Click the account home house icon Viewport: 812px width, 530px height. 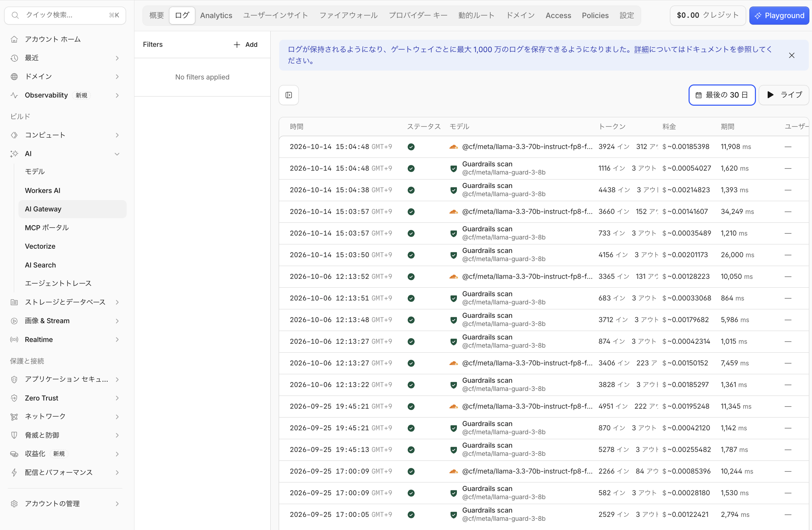pyautogui.click(x=14, y=39)
